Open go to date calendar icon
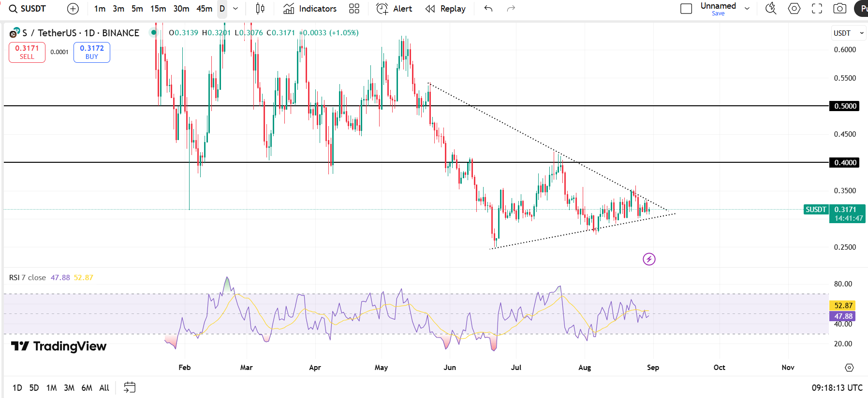Viewport: 868px width, 398px height. pos(130,387)
